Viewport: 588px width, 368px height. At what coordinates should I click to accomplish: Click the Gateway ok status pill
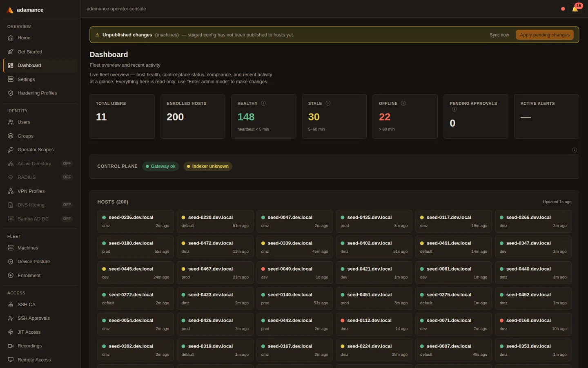(160, 166)
